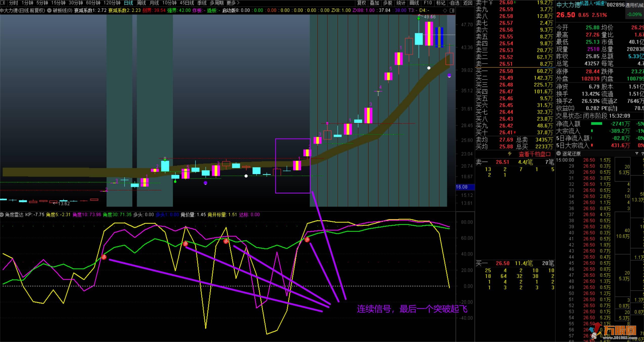
Task: Click the stock code 002896
Action: coord(616,5)
